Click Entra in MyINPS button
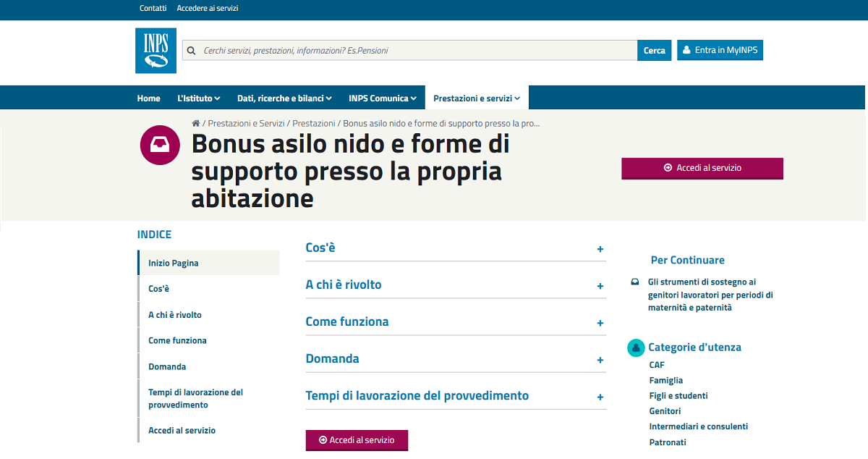868x459 pixels. pos(720,50)
